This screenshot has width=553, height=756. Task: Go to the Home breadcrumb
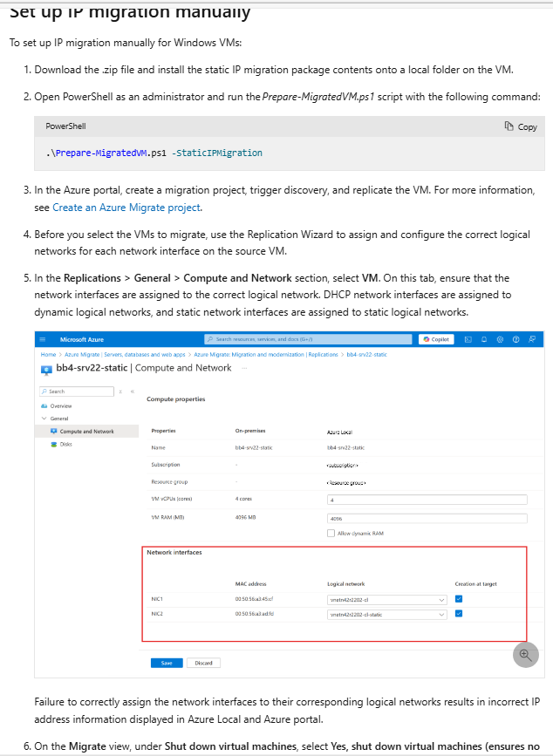click(x=48, y=354)
